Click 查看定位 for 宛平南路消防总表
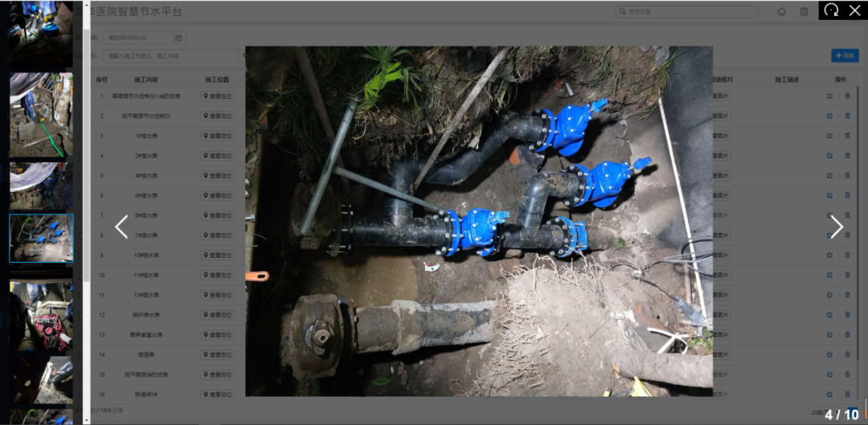The height and width of the screenshot is (425, 868). [218, 375]
